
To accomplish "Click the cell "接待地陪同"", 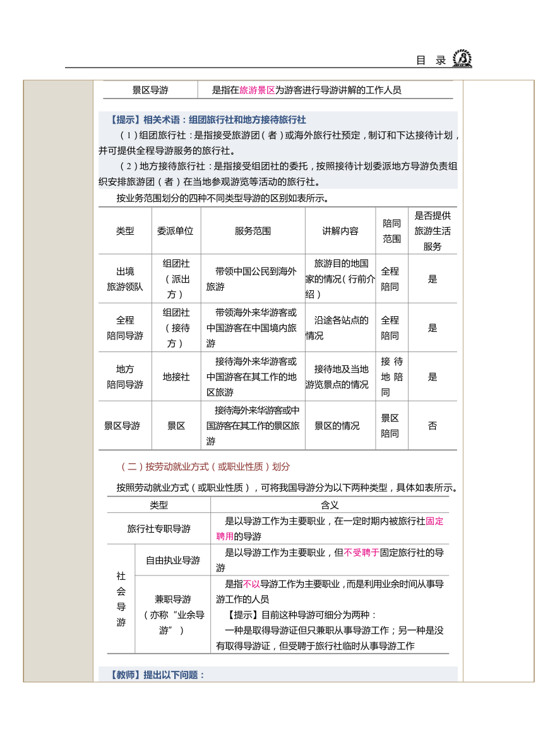I will click(x=391, y=377).
